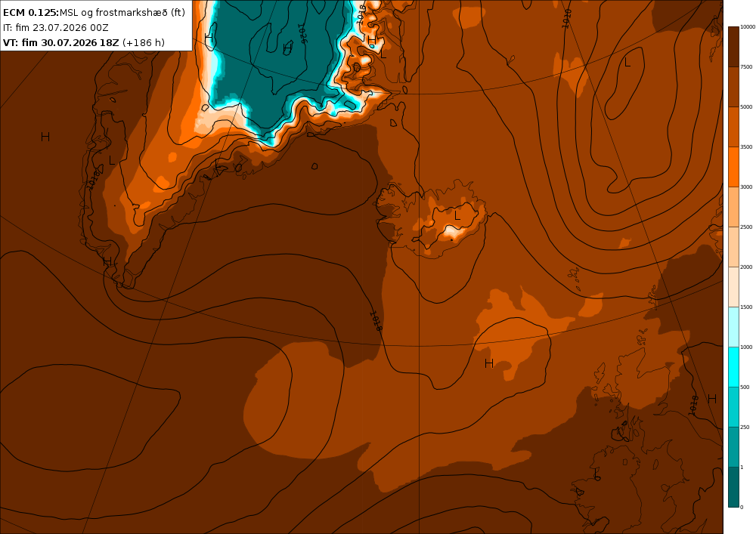Click the L low marker over Iceland
This screenshot has width=756, height=534.
coord(457,216)
